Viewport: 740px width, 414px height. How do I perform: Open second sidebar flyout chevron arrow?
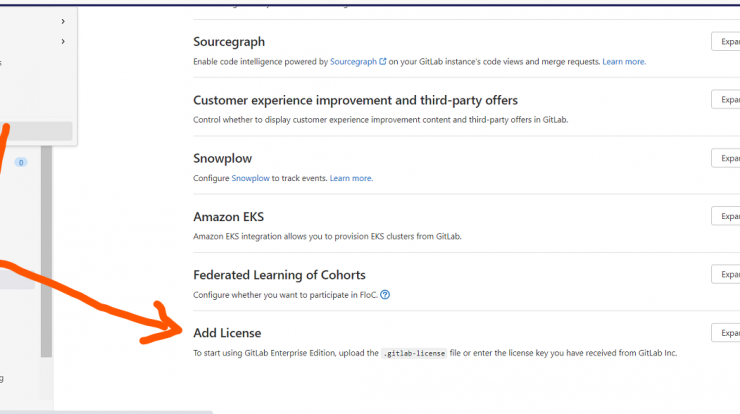[63, 42]
